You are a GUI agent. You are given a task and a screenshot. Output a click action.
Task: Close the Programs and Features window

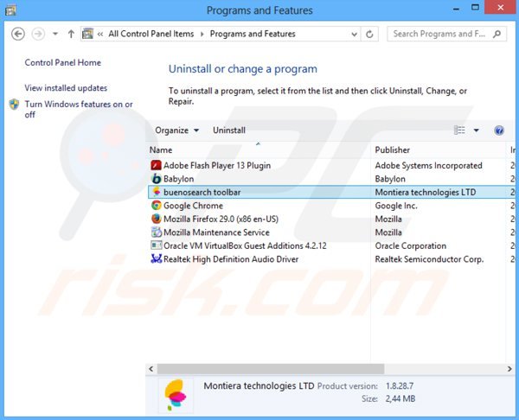(501, 7)
